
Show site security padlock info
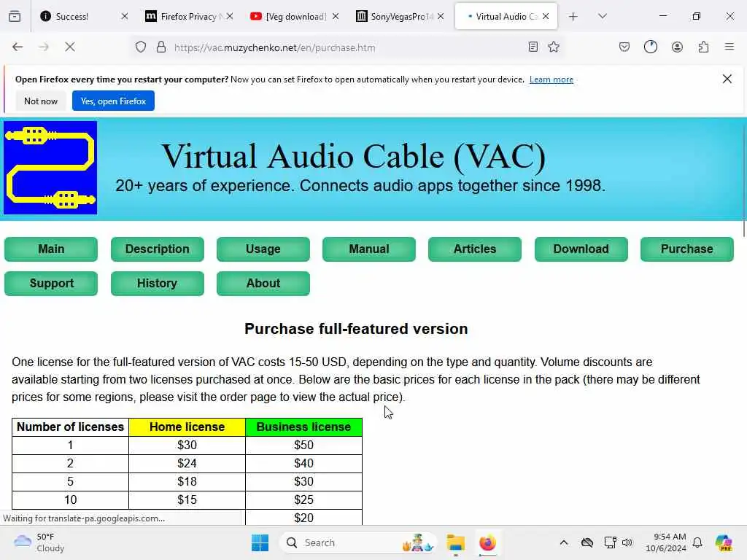pyautogui.click(x=161, y=47)
